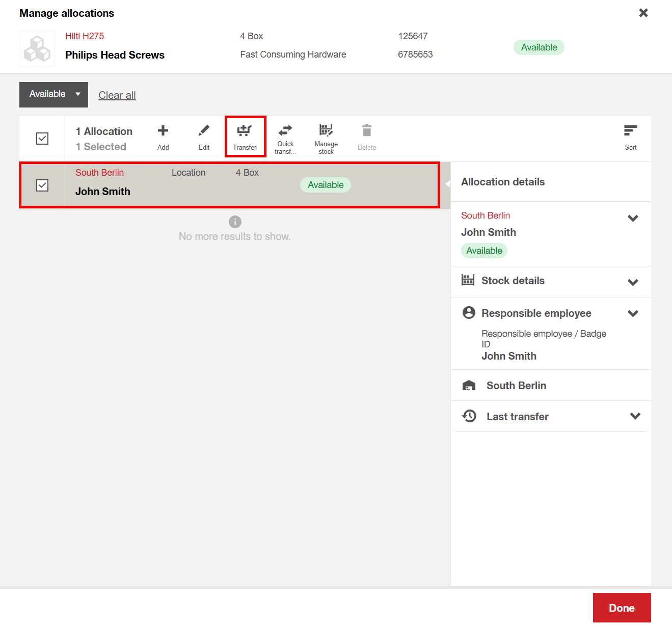The image size is (672, 625).
Task: Click the Edit pencil icon
Action: (x=204, y=131)
